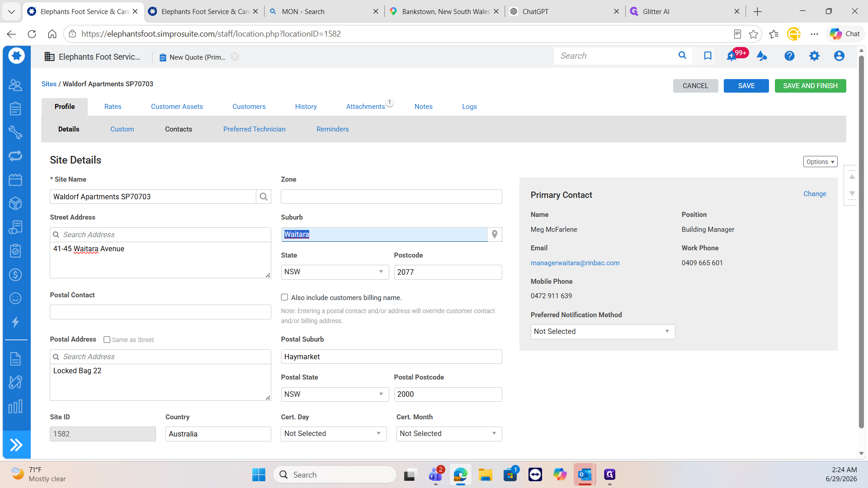
Task: Select the Reminders sub-tab
Action: click(332, 129)
